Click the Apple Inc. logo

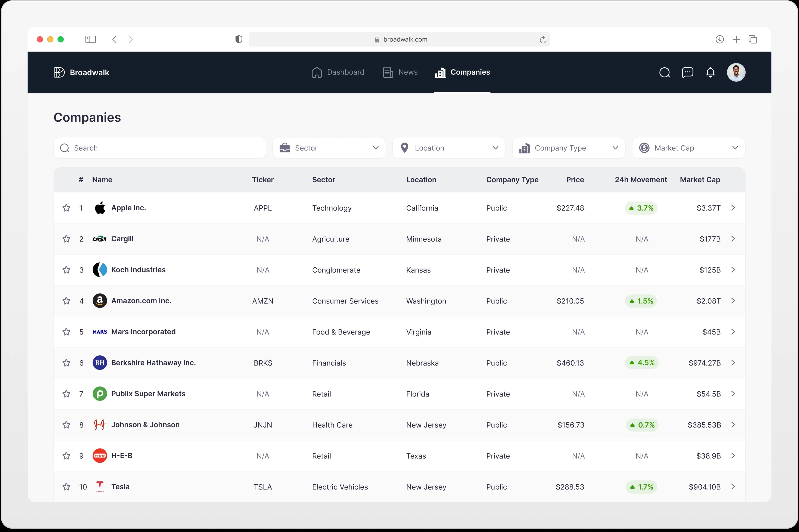click(100, 208)
